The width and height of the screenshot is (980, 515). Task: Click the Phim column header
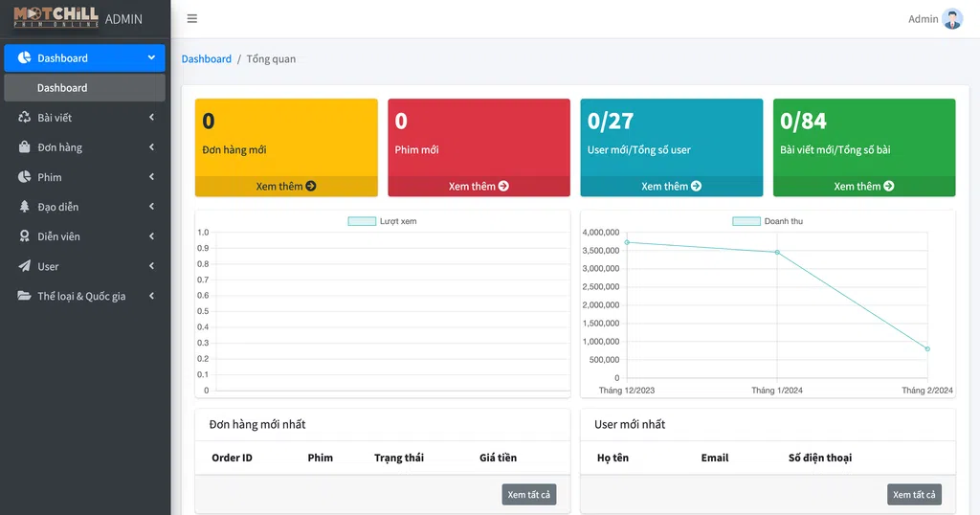pos(320,458)
